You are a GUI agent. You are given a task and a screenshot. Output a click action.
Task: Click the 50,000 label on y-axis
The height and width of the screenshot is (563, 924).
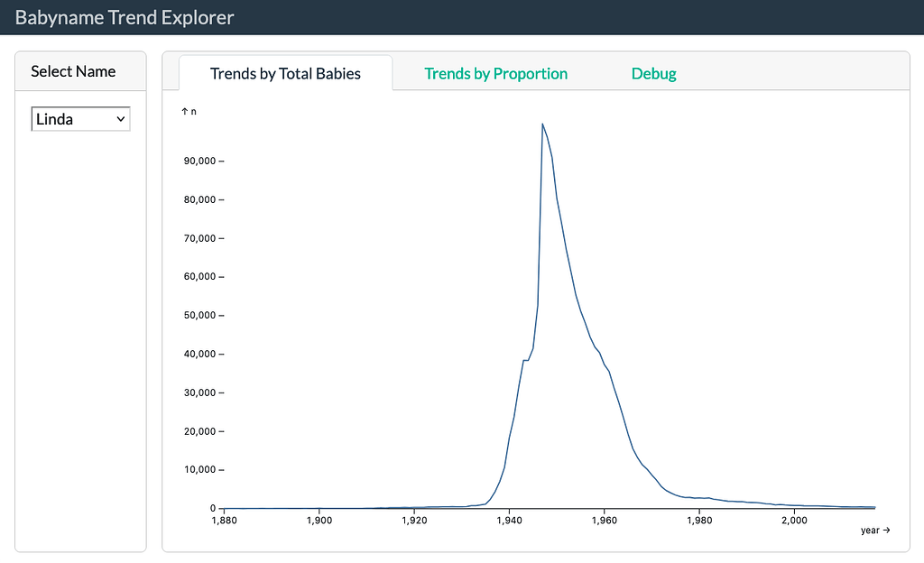tap(202, 315)
